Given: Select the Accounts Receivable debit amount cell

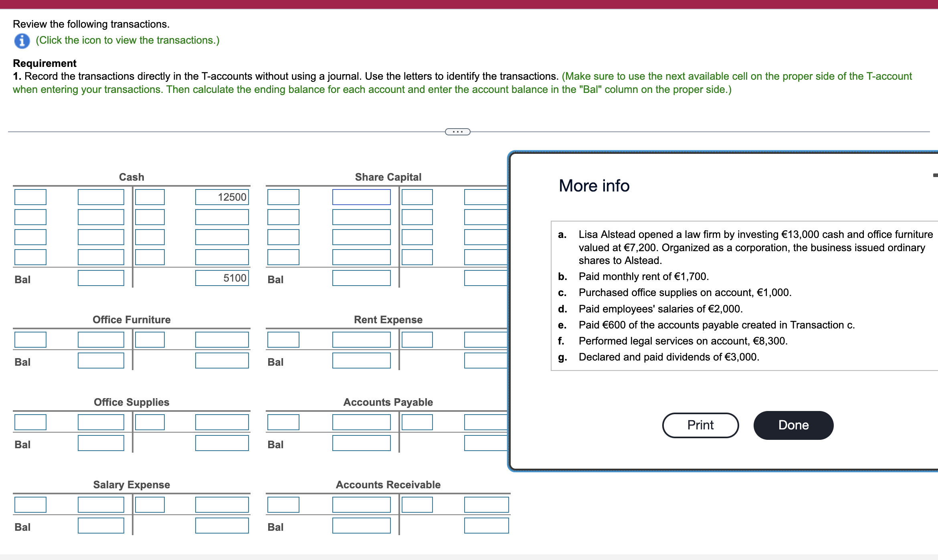Looking at the screenshot, I should [x=361, y=505].
